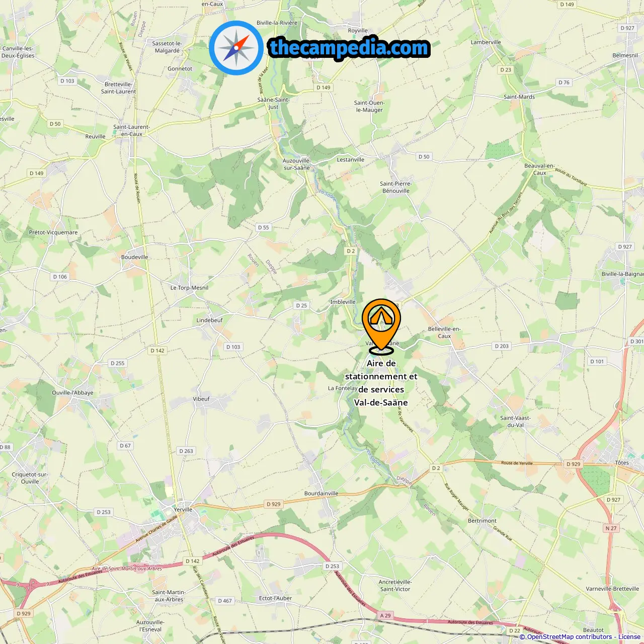The height and width of the screenshot is (644, 644).
Task: Open the License link
Action: pyautogui.click(x=629, y=637)
